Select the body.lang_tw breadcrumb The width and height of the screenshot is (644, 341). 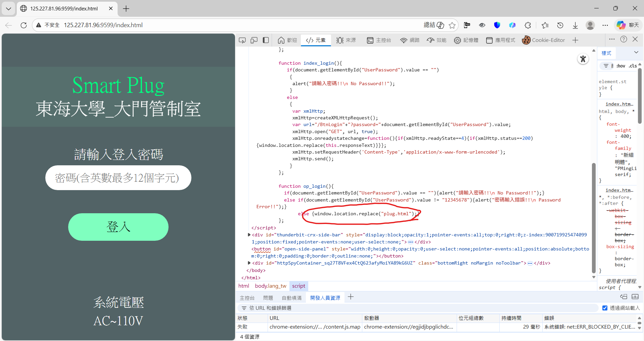(271, 286)
